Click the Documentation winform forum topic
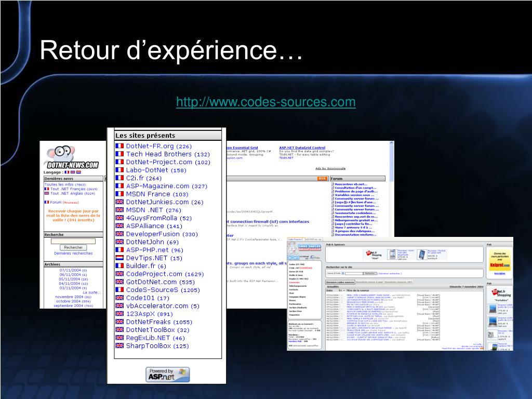 [x=355, y=234]
